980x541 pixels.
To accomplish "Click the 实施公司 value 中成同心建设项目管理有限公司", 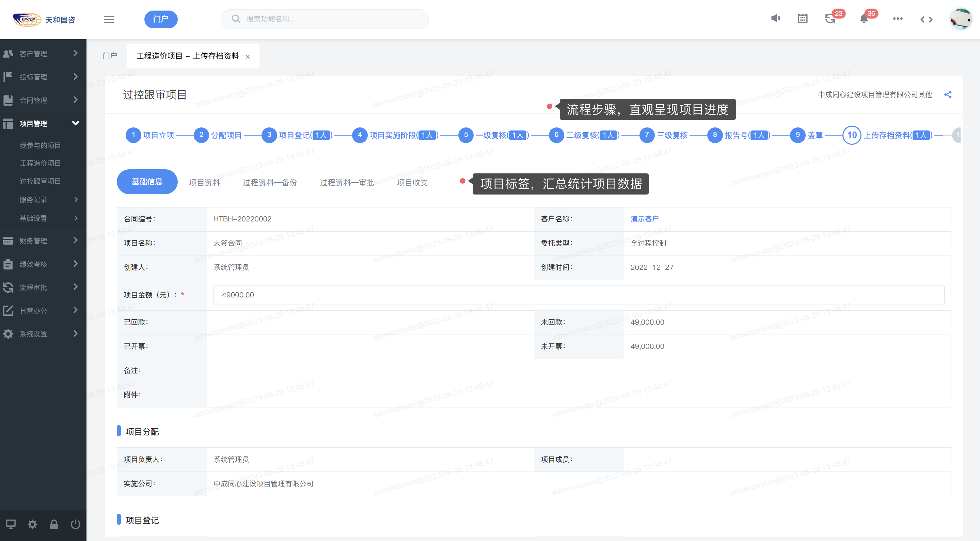I will pyautogui.click(x=263, y=483).
